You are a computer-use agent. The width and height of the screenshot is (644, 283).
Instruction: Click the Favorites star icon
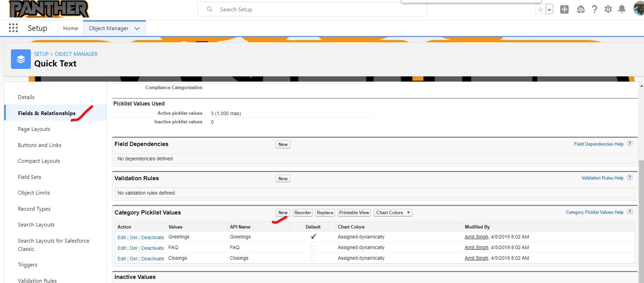coord(540,10)
